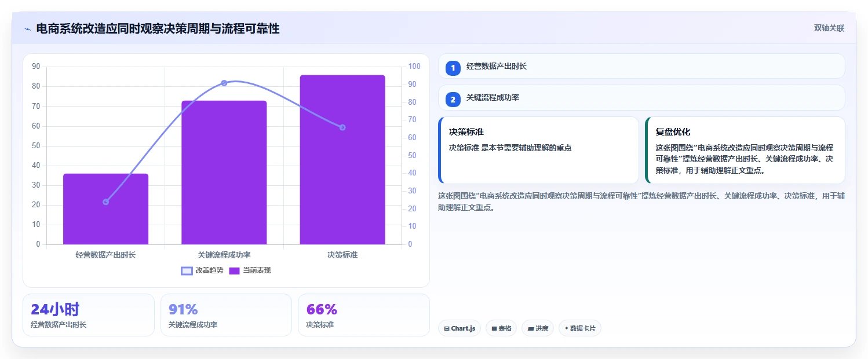
Task: Click the 复盘优化 card heading
Action: 673,132
